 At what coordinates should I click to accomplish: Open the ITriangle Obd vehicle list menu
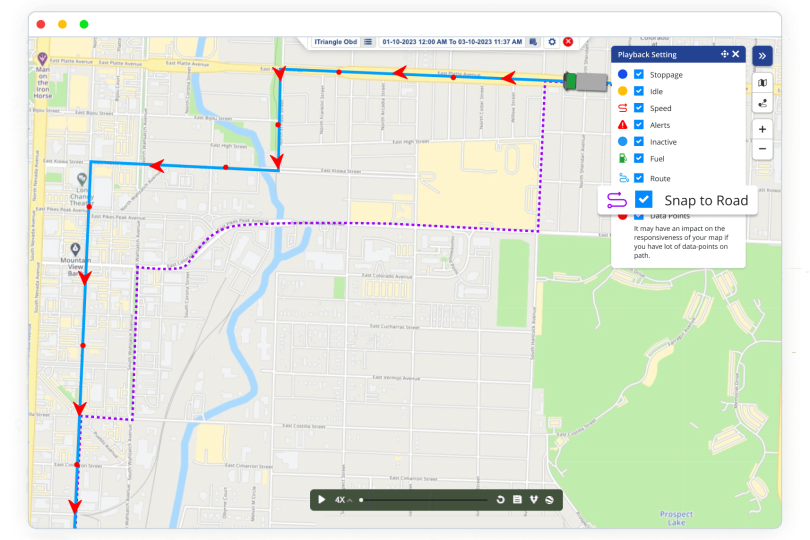click(x=368, y=41)
